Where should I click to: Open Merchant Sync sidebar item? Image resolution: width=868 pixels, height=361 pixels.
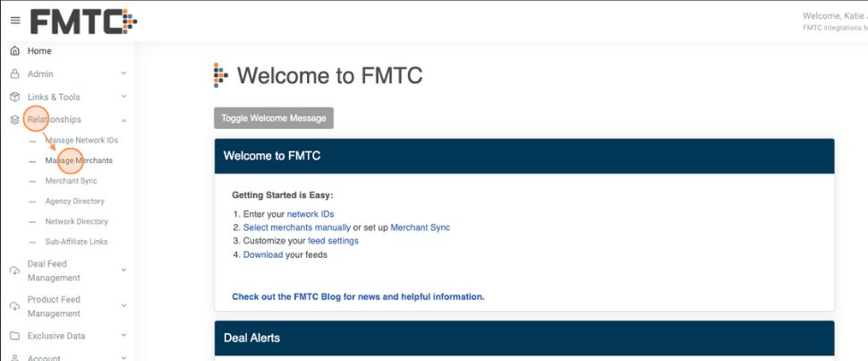click(72, 181)
